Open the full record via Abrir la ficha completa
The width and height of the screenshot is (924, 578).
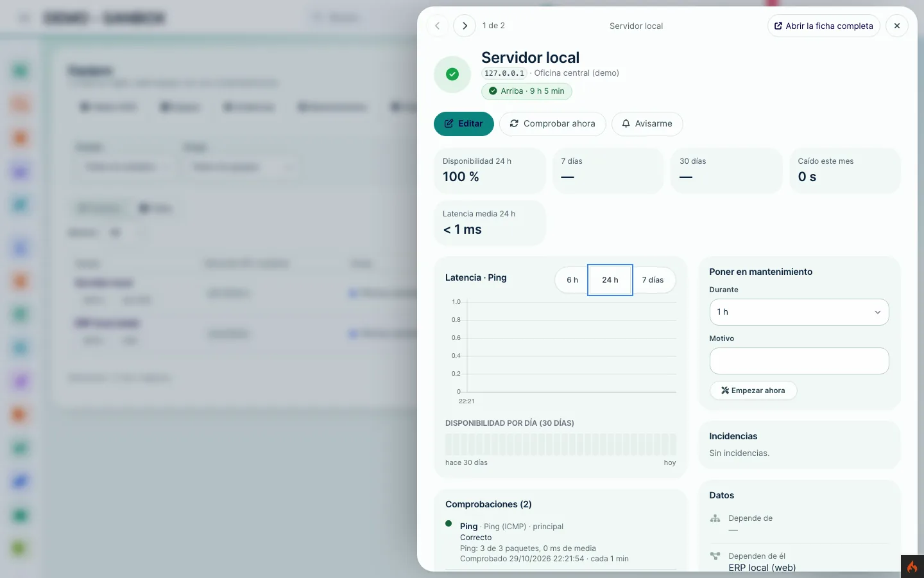point(823,26)
